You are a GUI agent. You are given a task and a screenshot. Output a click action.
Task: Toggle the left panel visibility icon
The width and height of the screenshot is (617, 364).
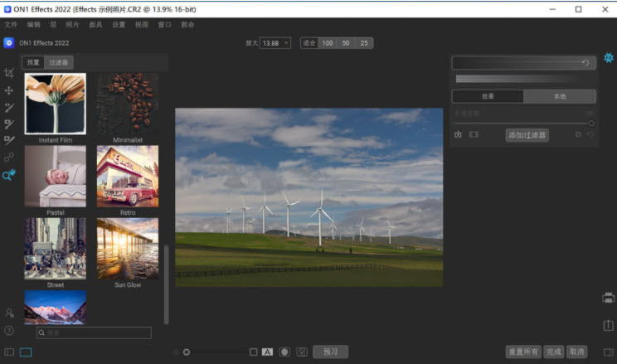coord(9,352)
